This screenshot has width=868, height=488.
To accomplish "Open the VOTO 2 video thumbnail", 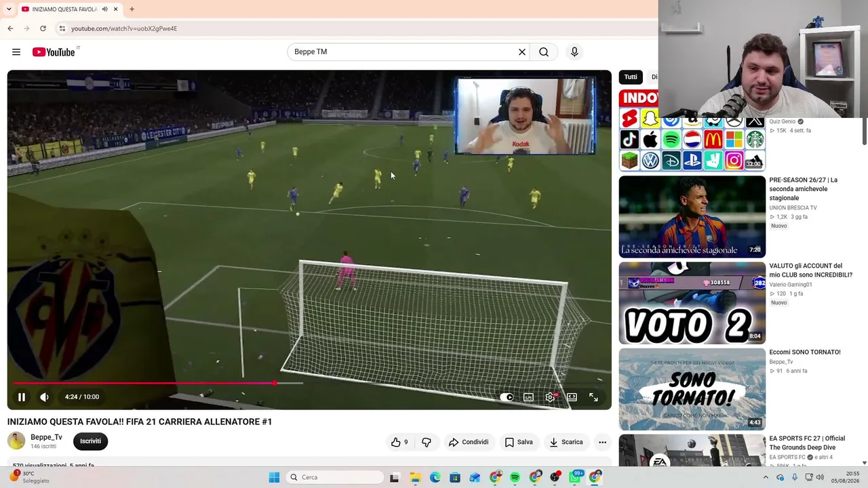I will [x=692, y=303].
